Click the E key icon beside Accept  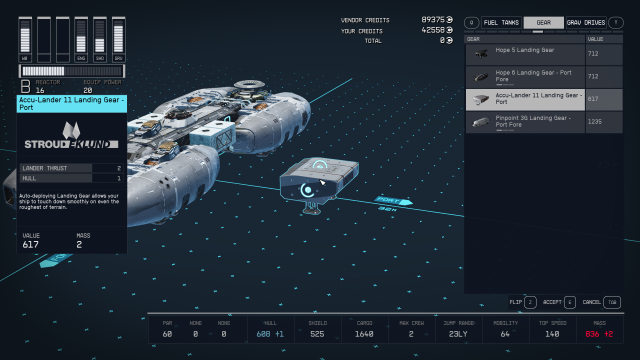570,302
